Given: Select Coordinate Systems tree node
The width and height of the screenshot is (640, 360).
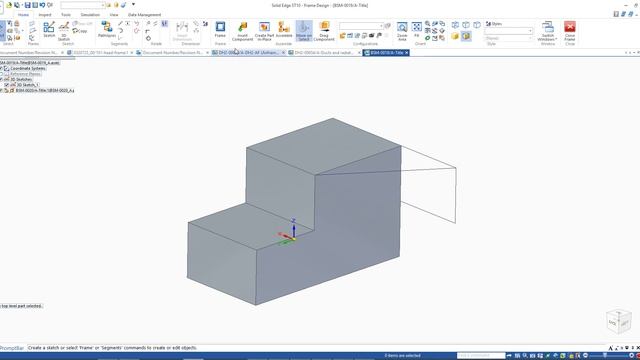Looking at the screenshot, I should point(28,69).
